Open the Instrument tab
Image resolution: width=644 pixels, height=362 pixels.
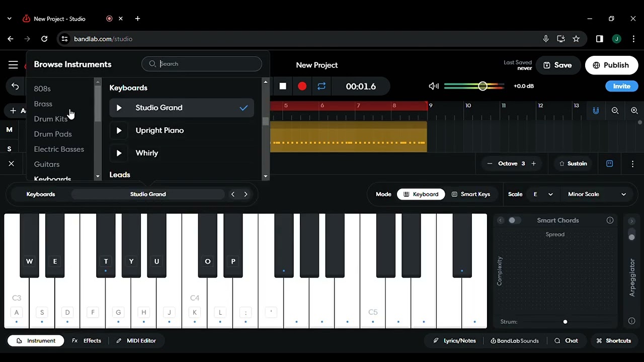36,341
